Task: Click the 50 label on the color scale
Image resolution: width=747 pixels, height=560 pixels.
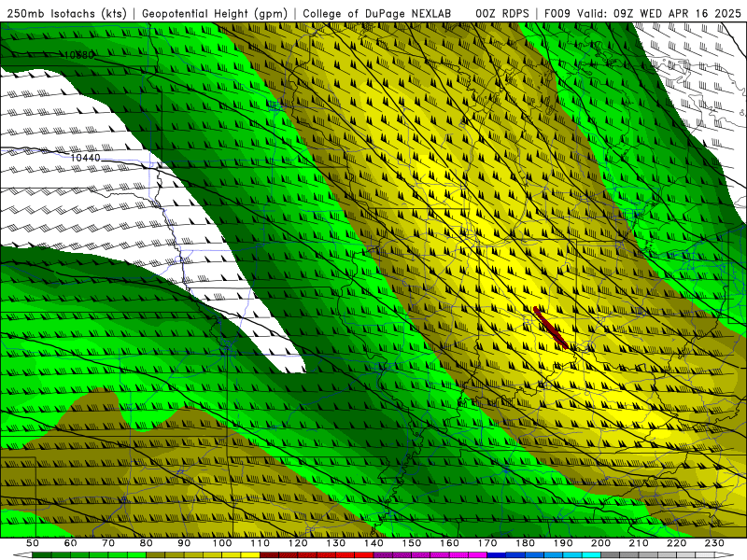Action: coord(33,543)
